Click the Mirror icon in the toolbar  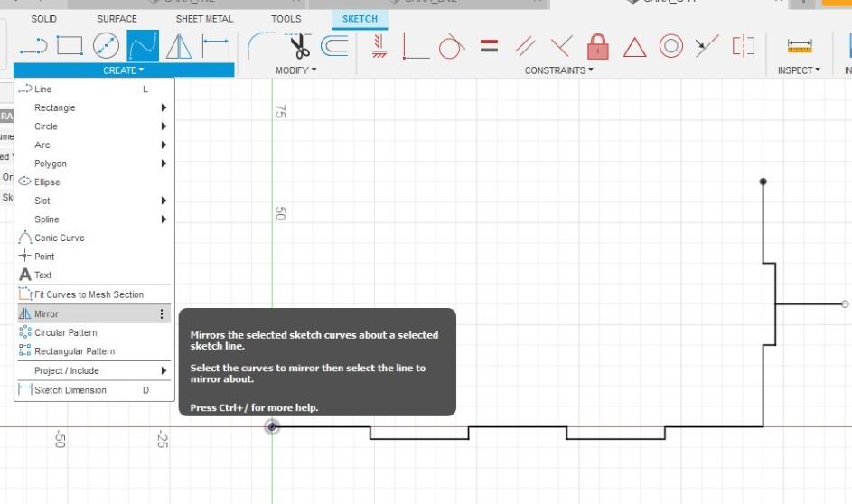[x=179, y=46]
